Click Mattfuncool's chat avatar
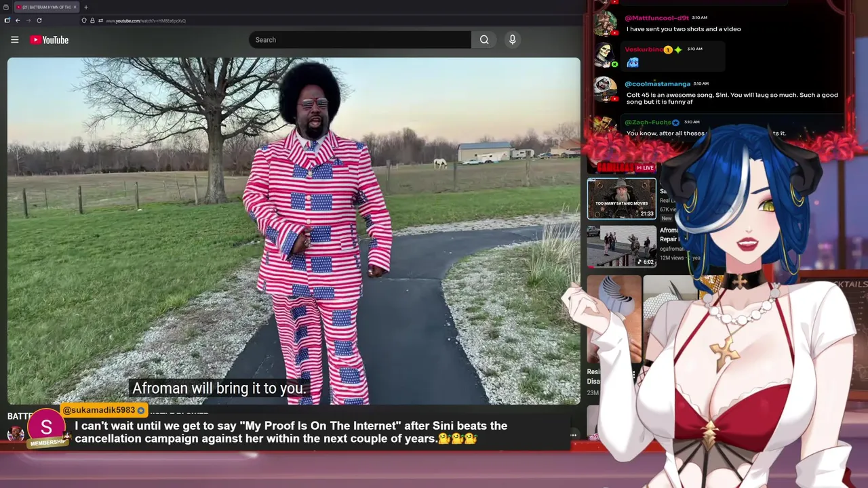 click(x=605, y=23)
